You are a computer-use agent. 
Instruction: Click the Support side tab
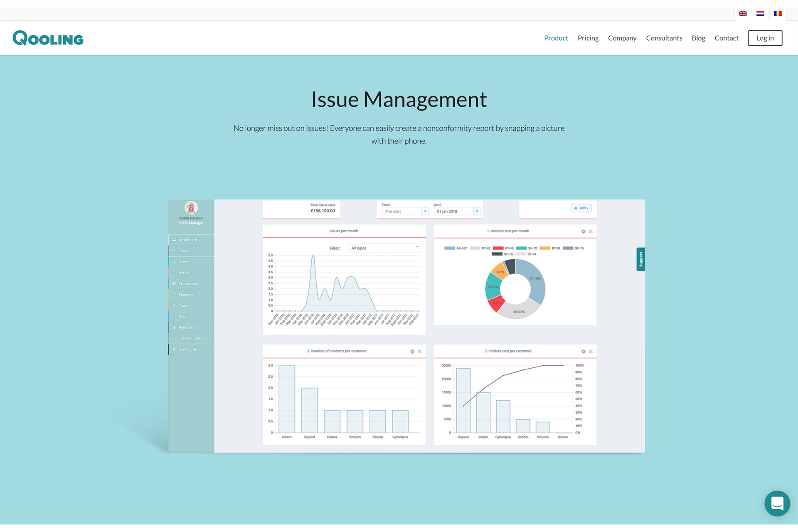(640, 259)
